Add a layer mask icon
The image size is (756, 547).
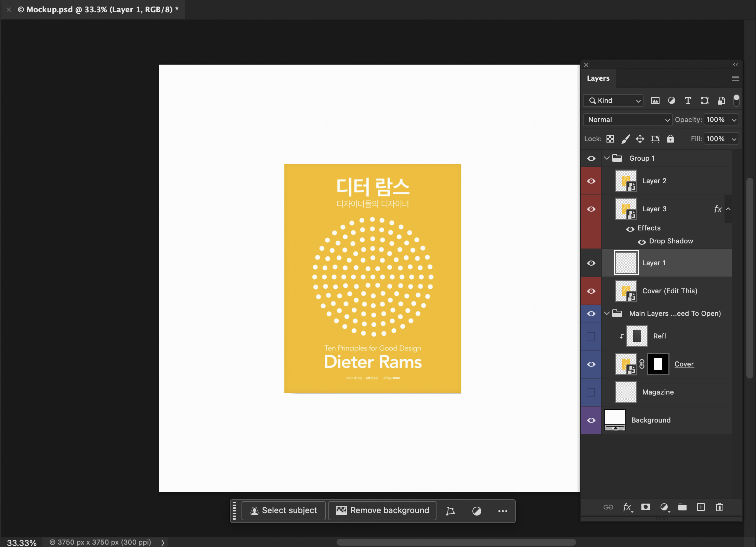coord(646,507)
